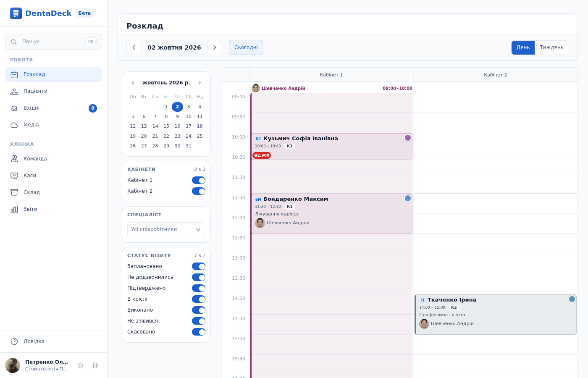This screenshot has height=378, width=588.
Task: Open Ткаченко Ірина appointment card
Action: (x=496, y=315)
